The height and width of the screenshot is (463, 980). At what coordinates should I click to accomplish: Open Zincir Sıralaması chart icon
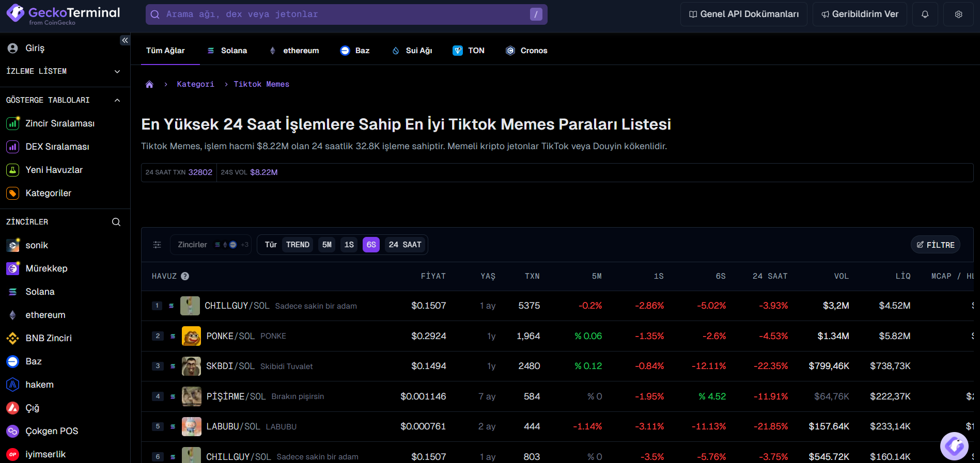click(13, 123)
